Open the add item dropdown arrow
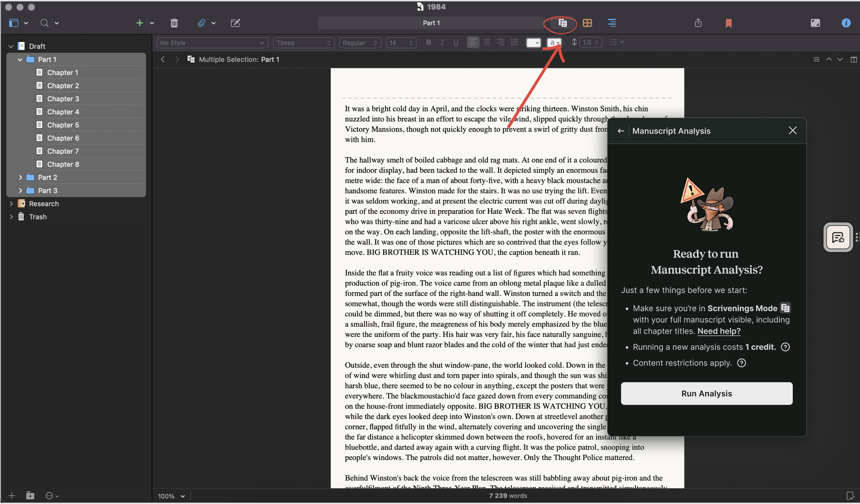The image size is (860, 504). click(x=152, y=23)
